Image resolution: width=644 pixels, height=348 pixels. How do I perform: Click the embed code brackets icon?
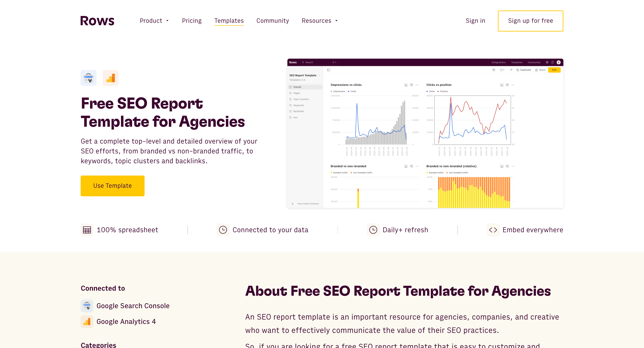point(493,230)
